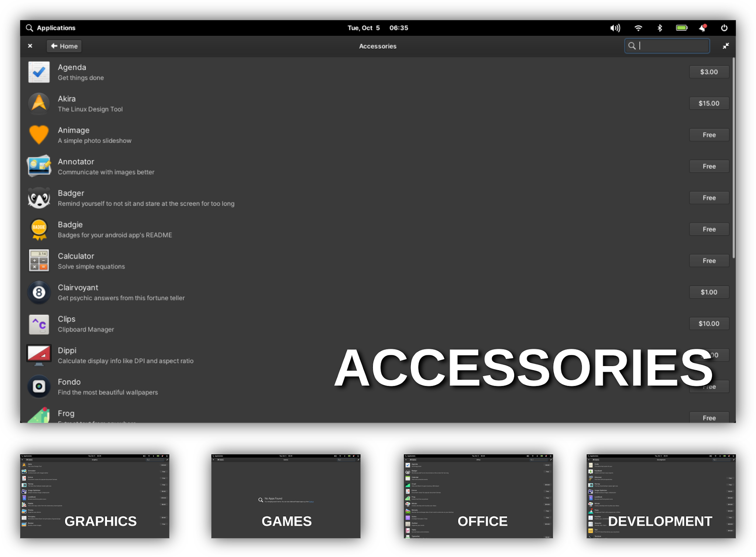Click the Badgie badge icon
The image size is (756, 557).
click(x=39, y=229)
